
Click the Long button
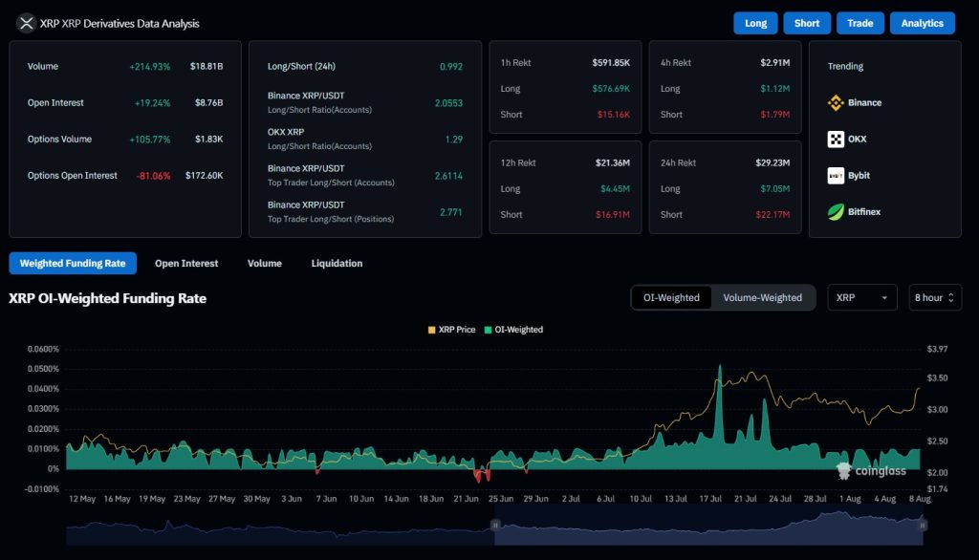(755, 23)
